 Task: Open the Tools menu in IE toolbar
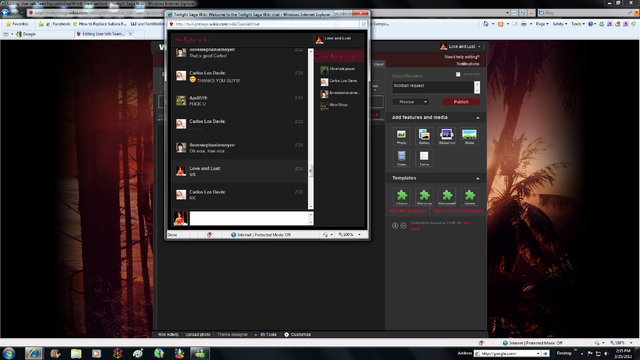(x=578, y=24)
